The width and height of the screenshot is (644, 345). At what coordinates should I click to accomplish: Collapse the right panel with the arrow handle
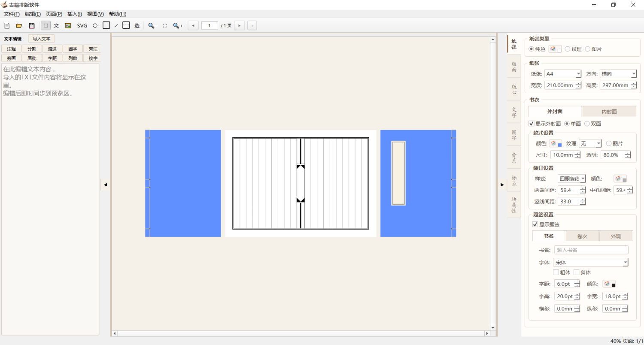click(502, 185)
